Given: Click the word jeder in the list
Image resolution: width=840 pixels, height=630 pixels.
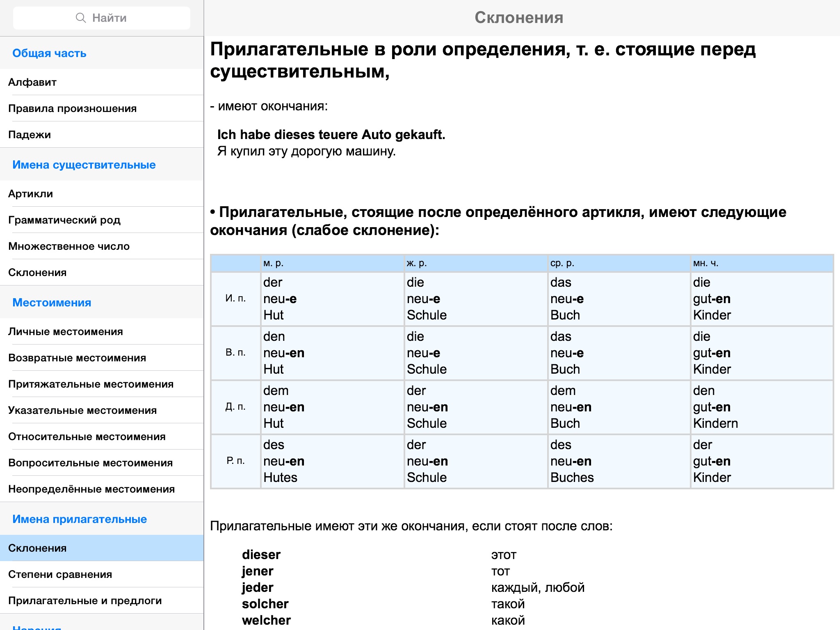Looking at the screenshot, I should click(258, 588).
